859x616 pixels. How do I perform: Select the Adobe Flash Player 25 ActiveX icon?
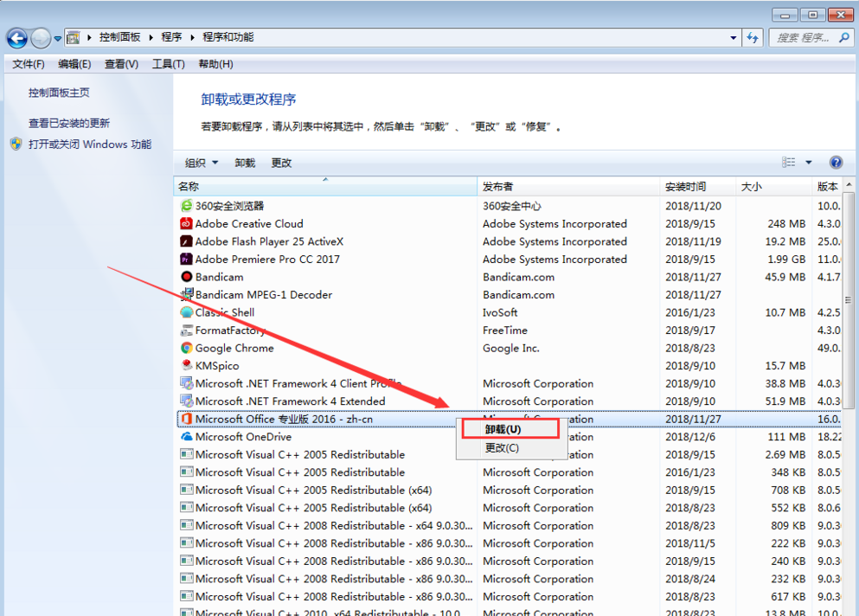coord(185,241)
